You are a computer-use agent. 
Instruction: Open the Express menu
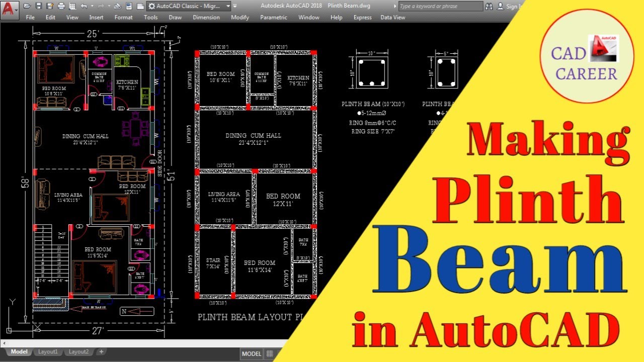pyautogui.click(x=362, y=17)
